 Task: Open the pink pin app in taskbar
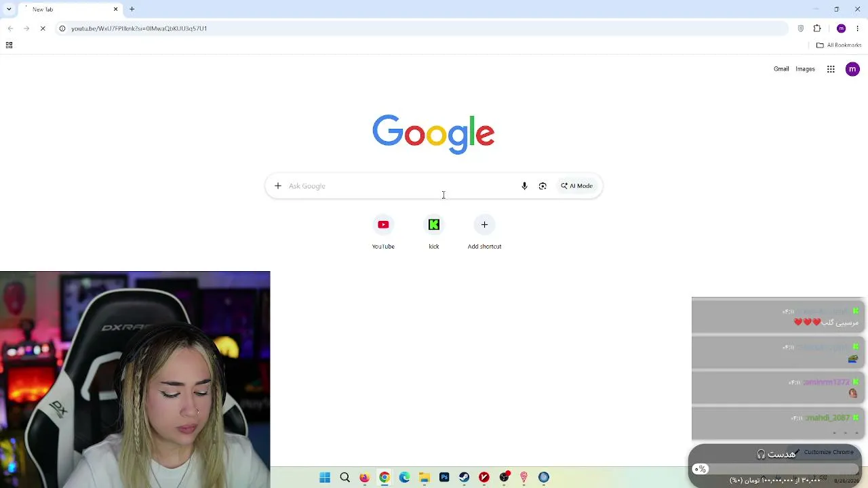pos(524,477)
